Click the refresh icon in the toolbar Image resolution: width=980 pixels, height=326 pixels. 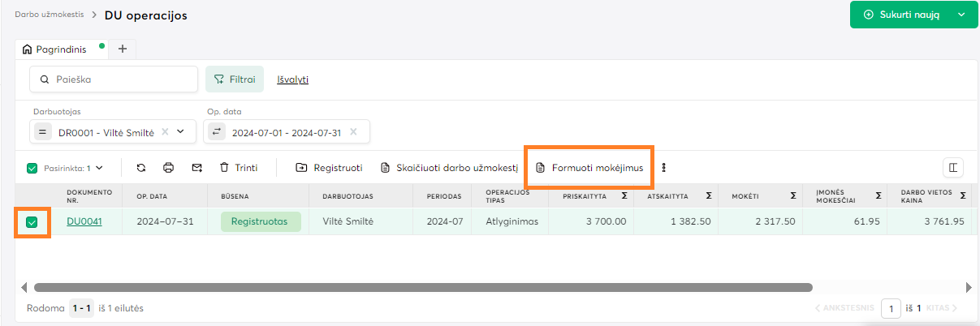click(141, 168)
